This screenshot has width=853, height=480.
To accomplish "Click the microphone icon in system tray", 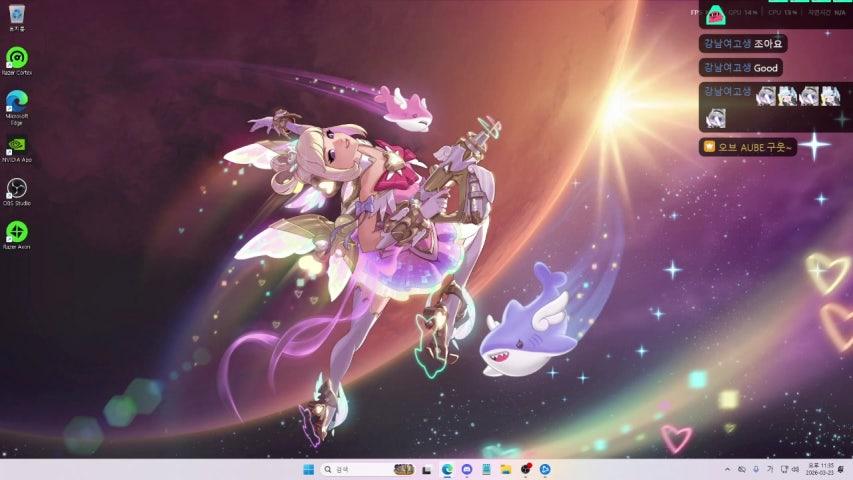I will [x=755, y=469].
